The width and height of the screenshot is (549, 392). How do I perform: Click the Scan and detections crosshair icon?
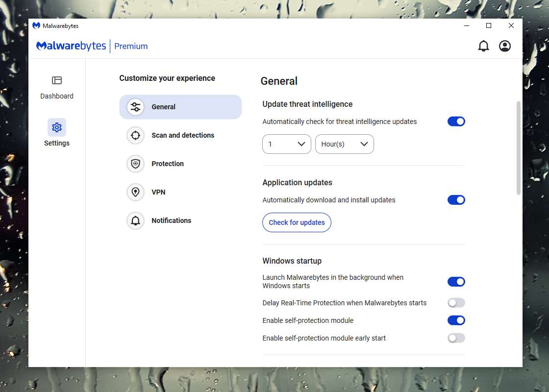(135, 135)
